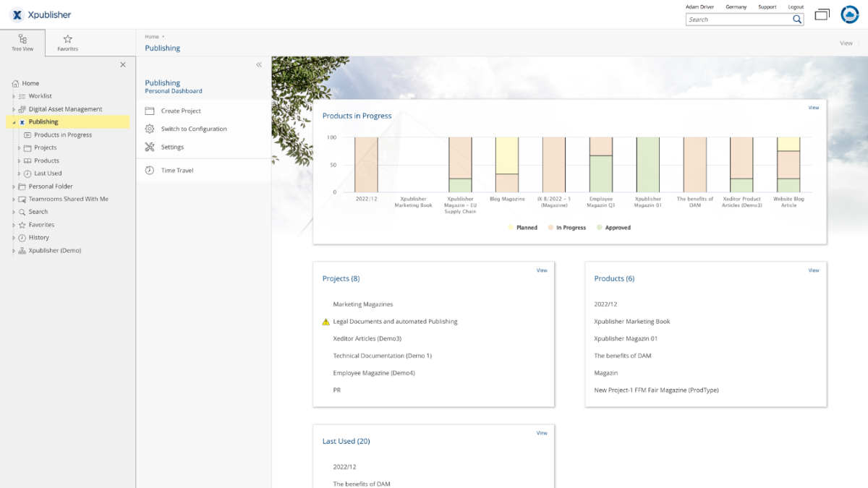Expand the Products tree node
Viewport: 868px width, 488px height.
click(x=19, y=160)
